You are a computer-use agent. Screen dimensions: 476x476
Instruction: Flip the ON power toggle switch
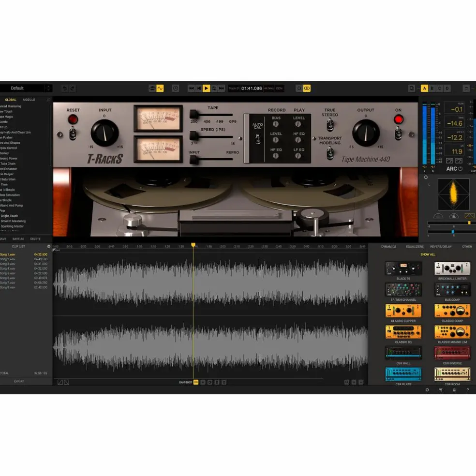tap(398, 133)
